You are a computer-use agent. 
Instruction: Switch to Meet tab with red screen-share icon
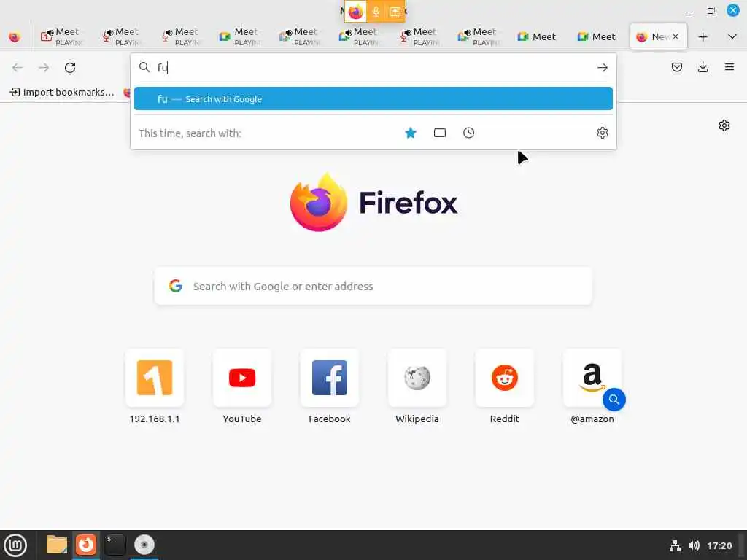[61, 36]
